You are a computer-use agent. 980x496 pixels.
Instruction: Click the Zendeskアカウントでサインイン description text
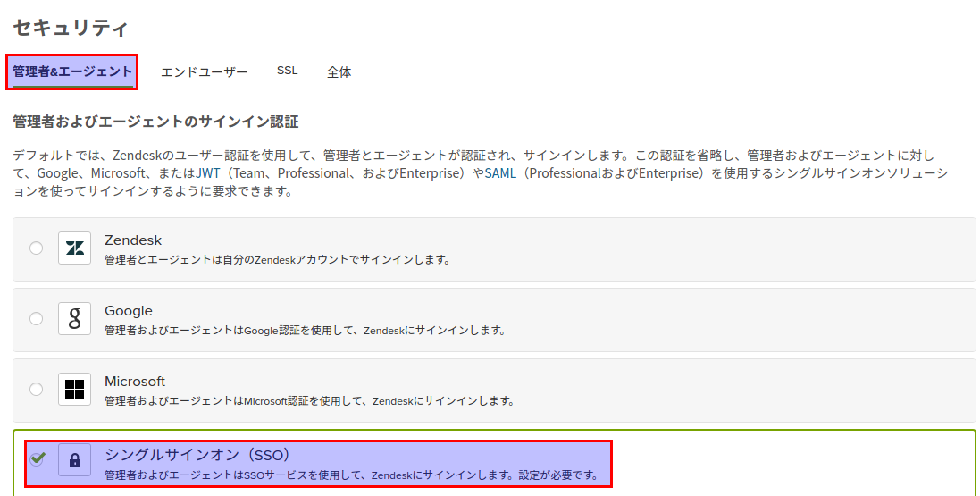pos(278,259)
